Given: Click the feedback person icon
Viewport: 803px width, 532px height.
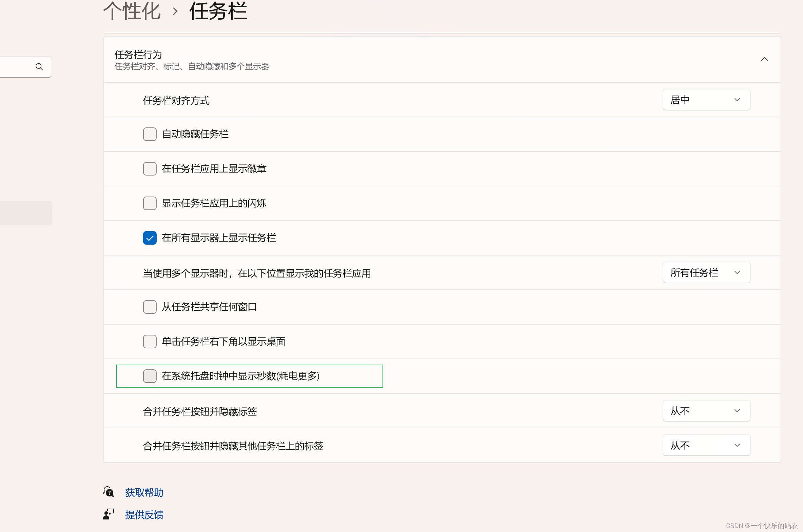Looking at the screenshot, I should [x=109, y=514].
